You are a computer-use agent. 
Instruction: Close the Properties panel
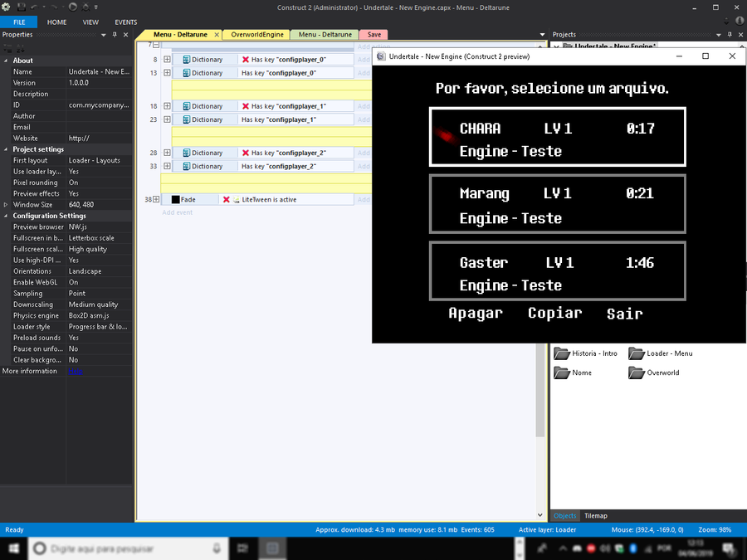[126, 34]
